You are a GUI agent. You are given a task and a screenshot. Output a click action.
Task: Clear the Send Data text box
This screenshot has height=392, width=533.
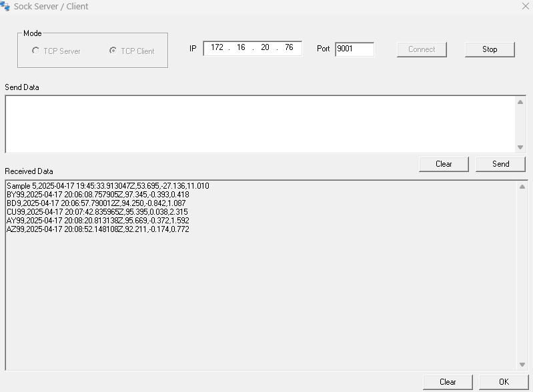click(x=444, y=164)
